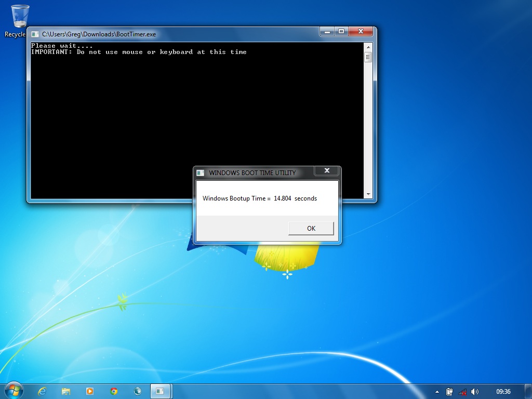Click the BootTimer.exe console title bar icon
532x399 pixels.
point(35,34)
